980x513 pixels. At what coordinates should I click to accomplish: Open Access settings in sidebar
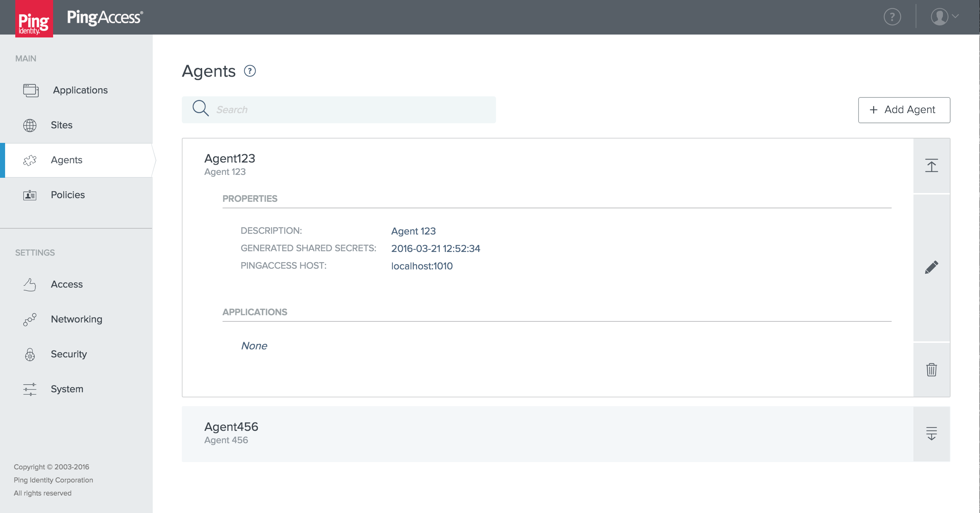67,284
